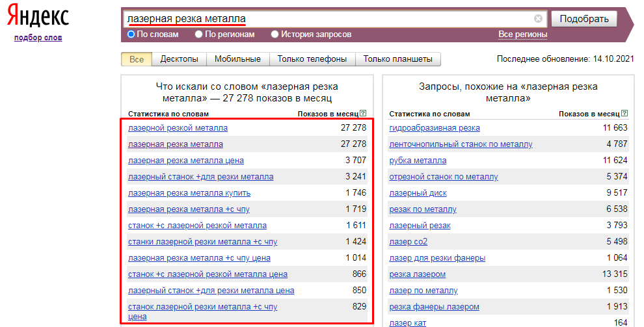The height and width of the screenshot is (327, 644).
Task: Switch to the 'Десктопы' tab
Action: (179, 59)
